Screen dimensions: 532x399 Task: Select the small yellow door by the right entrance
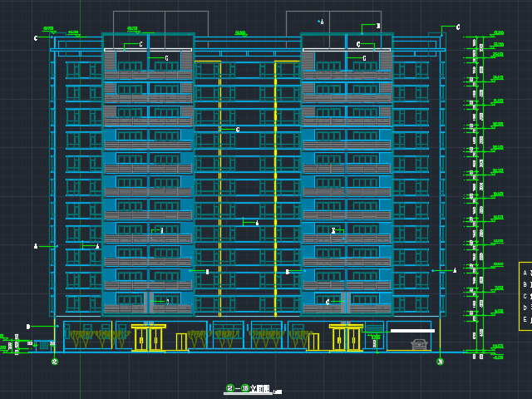[x=313, y=342]
